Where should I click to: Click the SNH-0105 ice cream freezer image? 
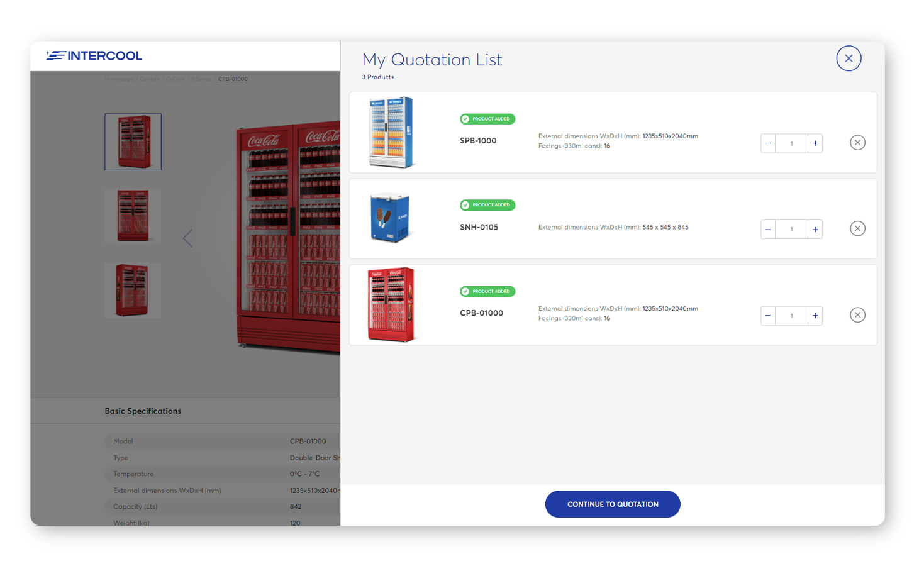[390, 218]
